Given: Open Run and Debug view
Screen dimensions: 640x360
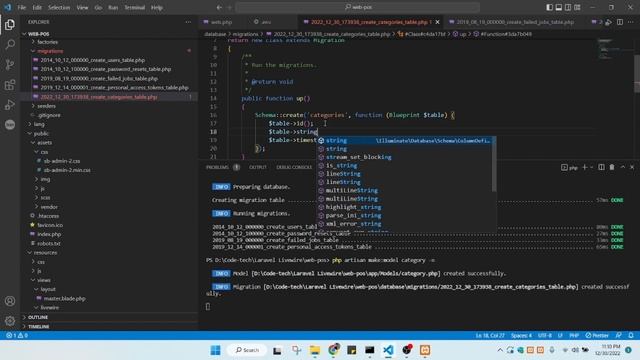Looking at the screenshot, I should pyautogui.click(x=10, y=104).
